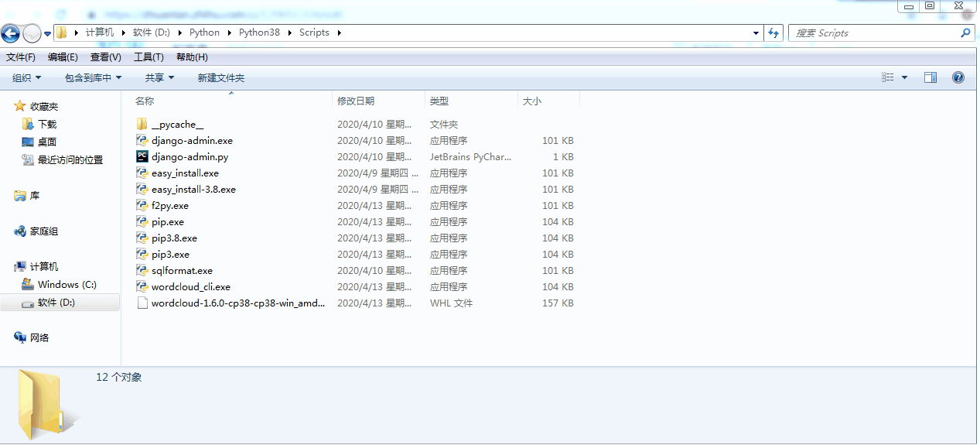Open the 编辑(E) menu
This screenshot has height=445, width=980.
pos(63,57)
